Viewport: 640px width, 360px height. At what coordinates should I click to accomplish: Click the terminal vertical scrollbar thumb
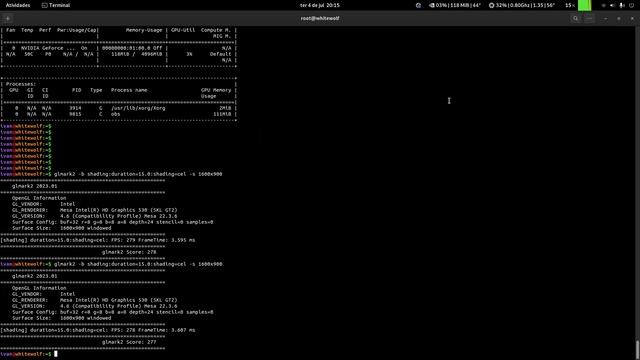(638, 349)
